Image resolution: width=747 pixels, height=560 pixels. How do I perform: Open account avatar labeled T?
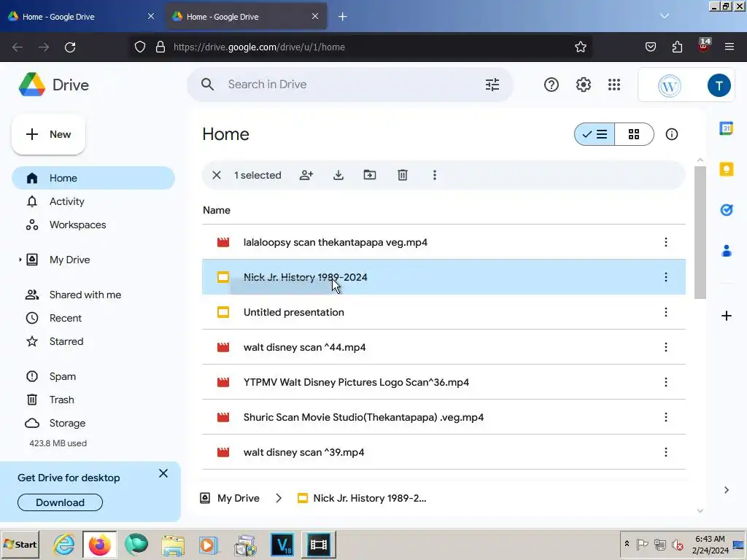point(719,85)
